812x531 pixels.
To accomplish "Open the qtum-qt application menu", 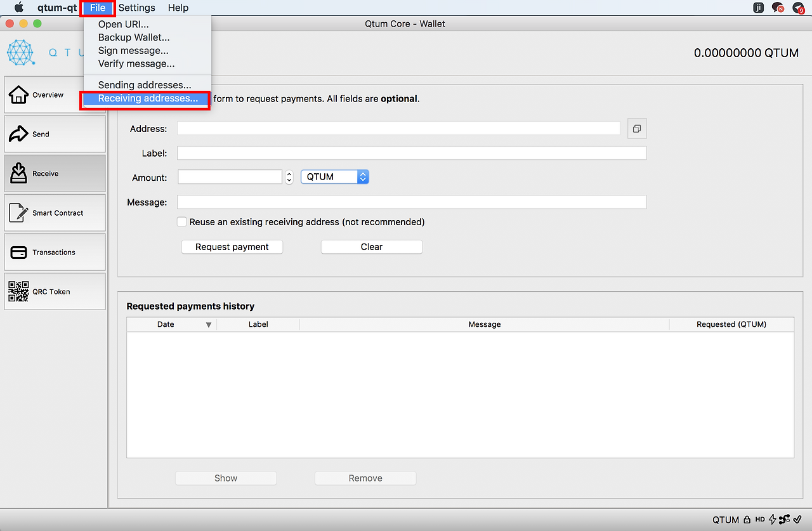I will (57, 8).
